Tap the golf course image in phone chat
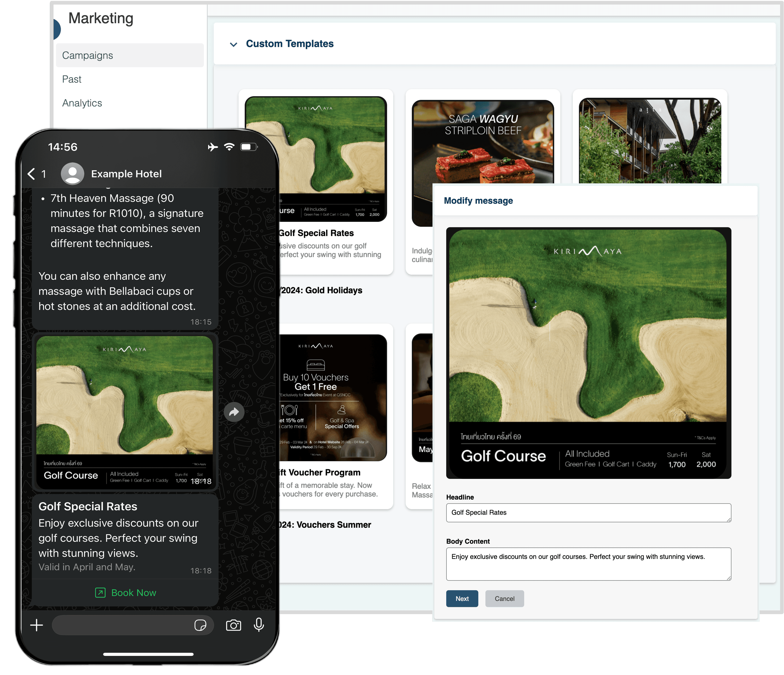Image resolution: width=784 pixels, height=675 pixels. [124, 412]
